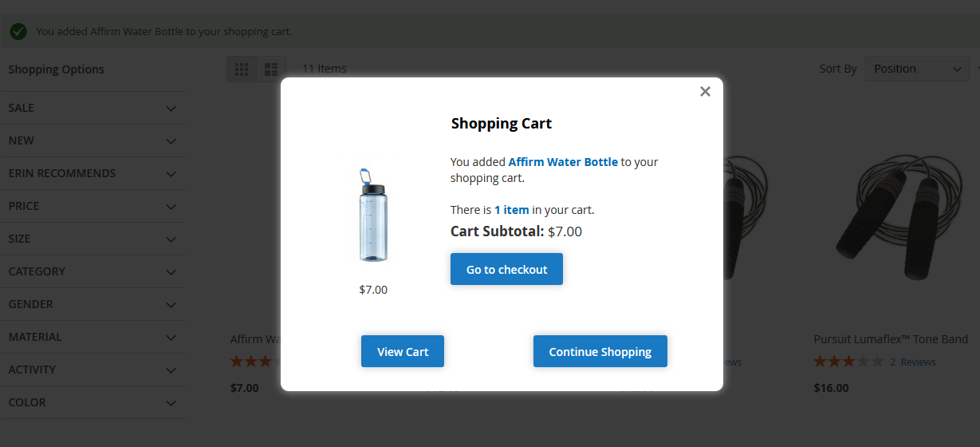The width and height of the screenshot is (980, 447).
Task: Click the 1 item link
Action: (x=511, y=211)
